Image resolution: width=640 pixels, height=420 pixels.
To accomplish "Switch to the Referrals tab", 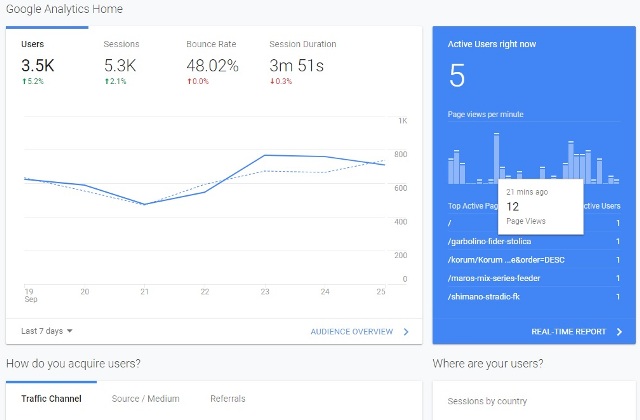I will pos(228,398).
